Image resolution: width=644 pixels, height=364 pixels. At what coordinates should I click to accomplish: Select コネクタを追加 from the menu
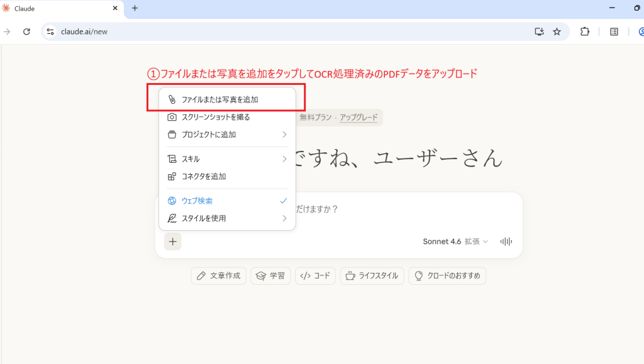click(x=203, y=177)
